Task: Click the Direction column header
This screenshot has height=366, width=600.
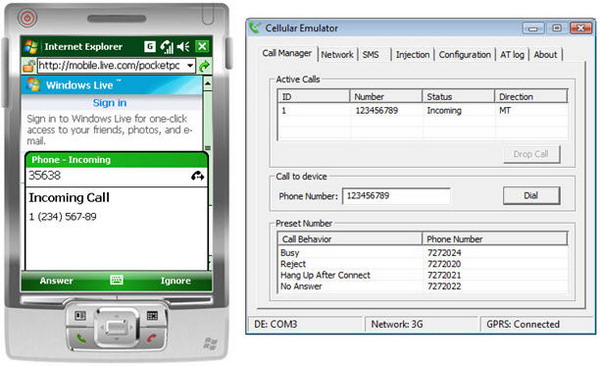Action: [531, 96]
